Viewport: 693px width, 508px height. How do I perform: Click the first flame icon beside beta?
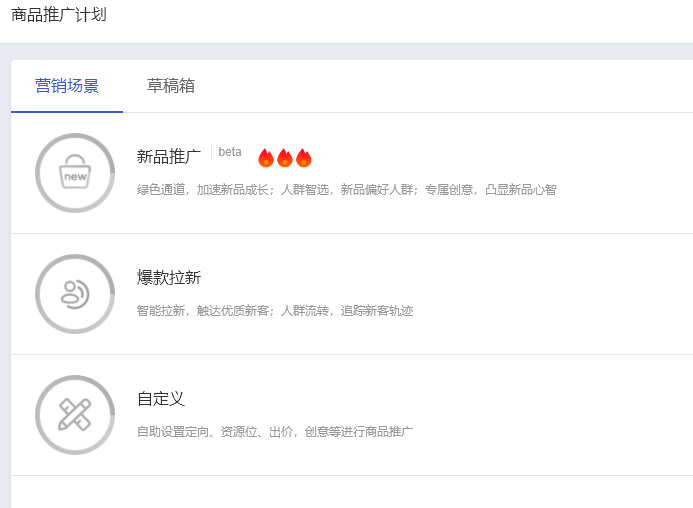click(266, 158)
